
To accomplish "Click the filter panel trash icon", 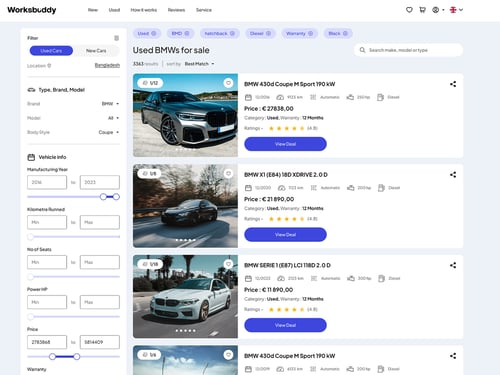I will click(116, 38).
